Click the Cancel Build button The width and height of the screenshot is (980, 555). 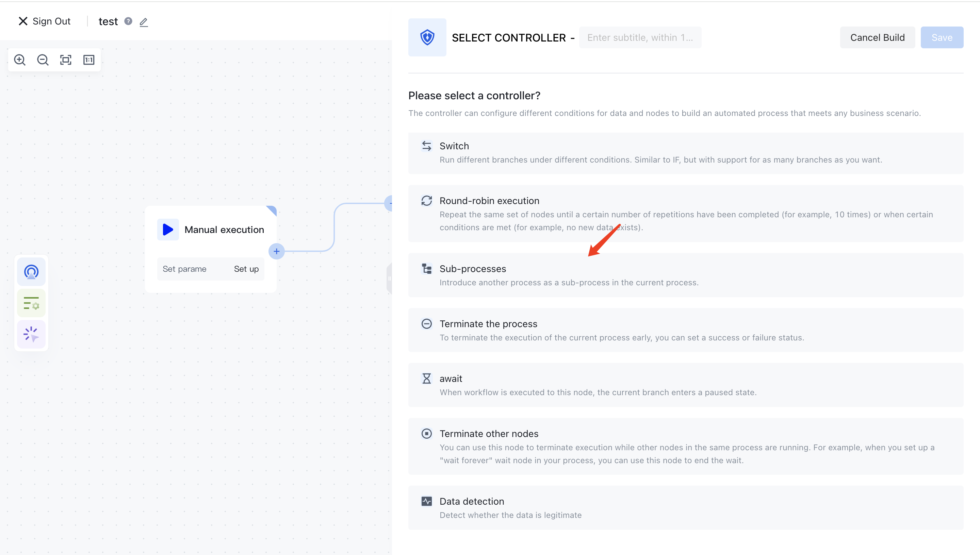(877, 37)
